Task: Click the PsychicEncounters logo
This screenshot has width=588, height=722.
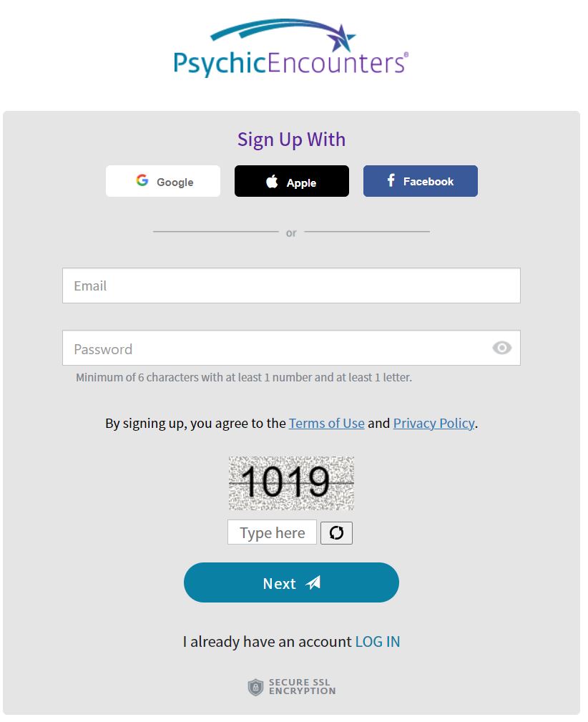Action: coord(291,47)
